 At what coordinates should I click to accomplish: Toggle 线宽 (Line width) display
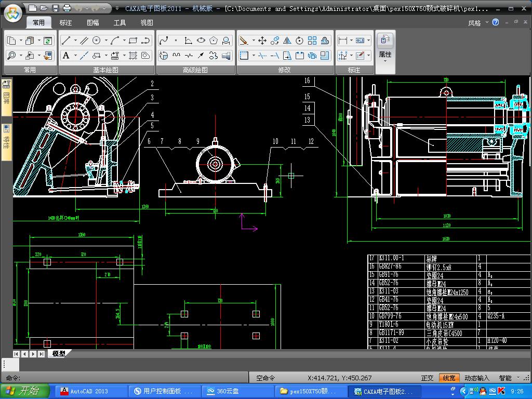tap(449, 378)
